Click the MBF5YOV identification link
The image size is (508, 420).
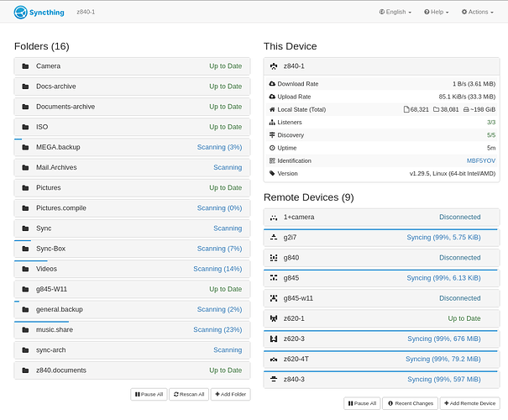tap(480, 160)
